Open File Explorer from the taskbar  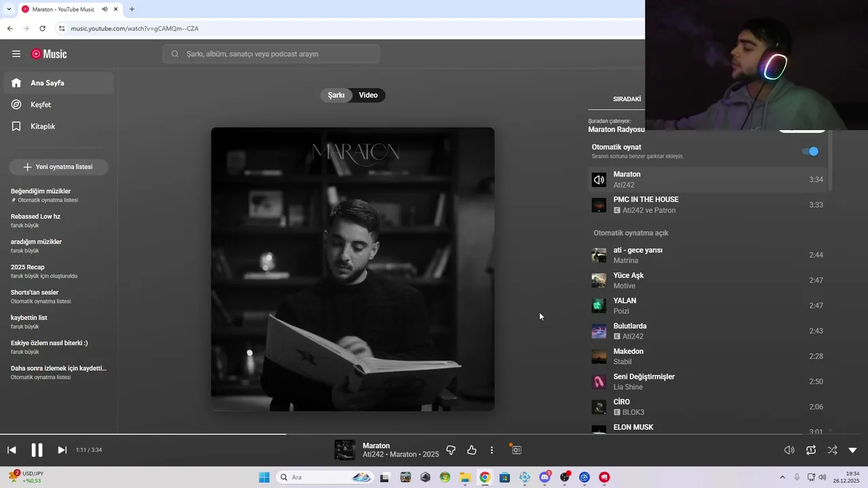point(465,477)
